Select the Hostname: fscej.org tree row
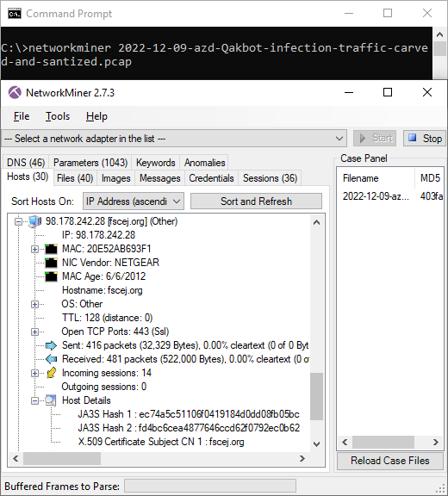This screenshot has height=496, width=448. [103, 290]
